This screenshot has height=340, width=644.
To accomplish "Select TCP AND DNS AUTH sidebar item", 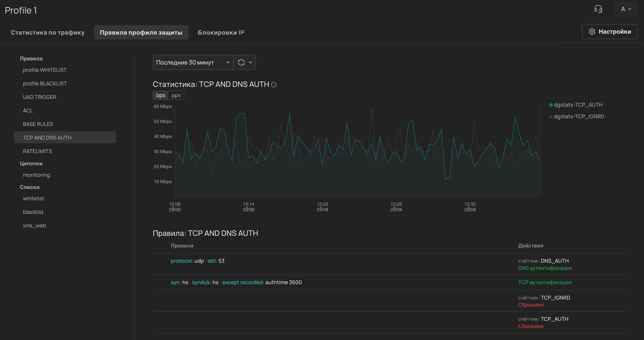I will point(65,137).
